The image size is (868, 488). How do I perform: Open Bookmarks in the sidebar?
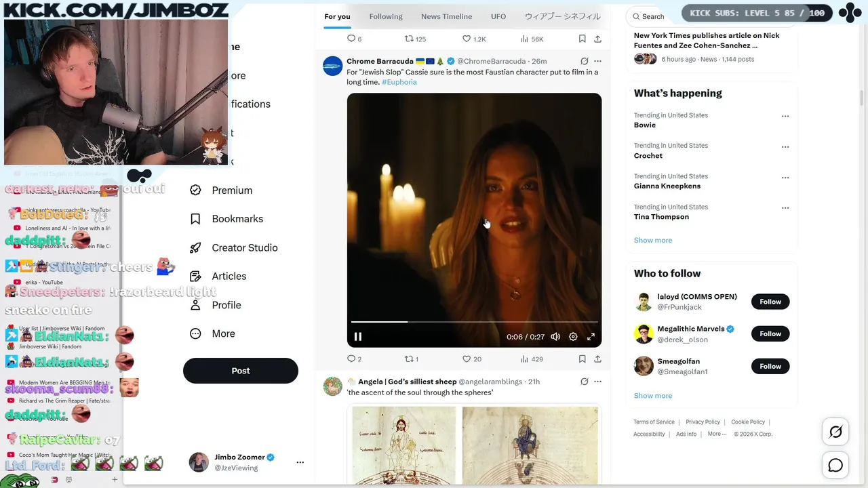tap(226, 219)
